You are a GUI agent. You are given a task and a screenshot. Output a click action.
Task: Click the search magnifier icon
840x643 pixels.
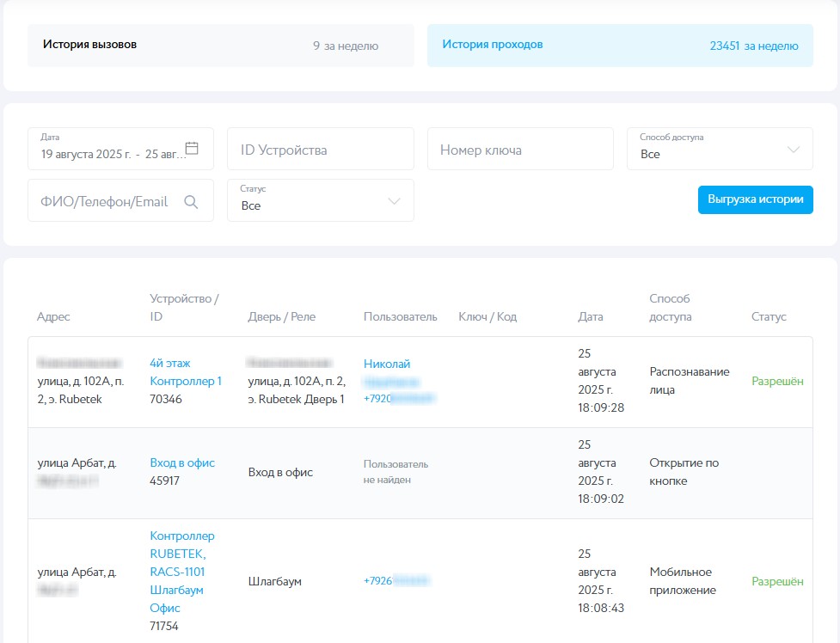coord(191,202)
